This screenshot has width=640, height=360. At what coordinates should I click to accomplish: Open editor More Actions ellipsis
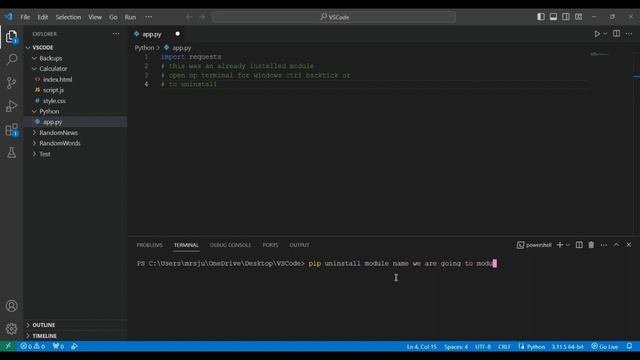point(629,34)
